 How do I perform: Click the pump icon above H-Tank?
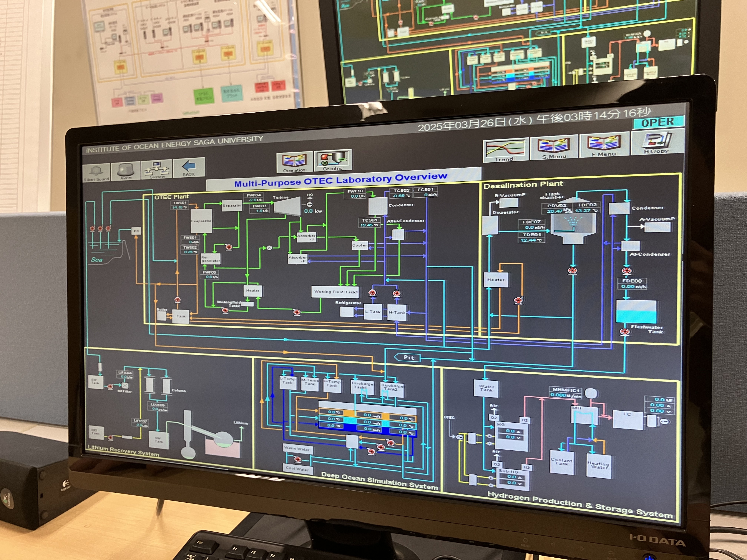tap(397, 293)
